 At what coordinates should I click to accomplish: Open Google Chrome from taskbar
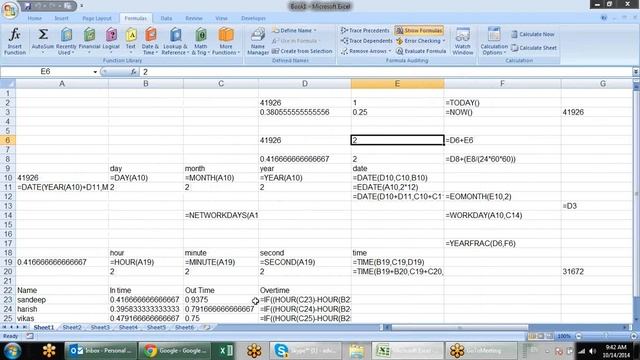click(175, 351)
